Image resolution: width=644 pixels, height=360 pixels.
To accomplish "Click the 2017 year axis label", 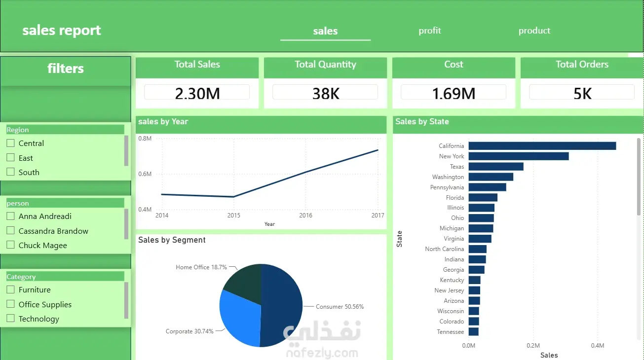I will click(378, 216).
